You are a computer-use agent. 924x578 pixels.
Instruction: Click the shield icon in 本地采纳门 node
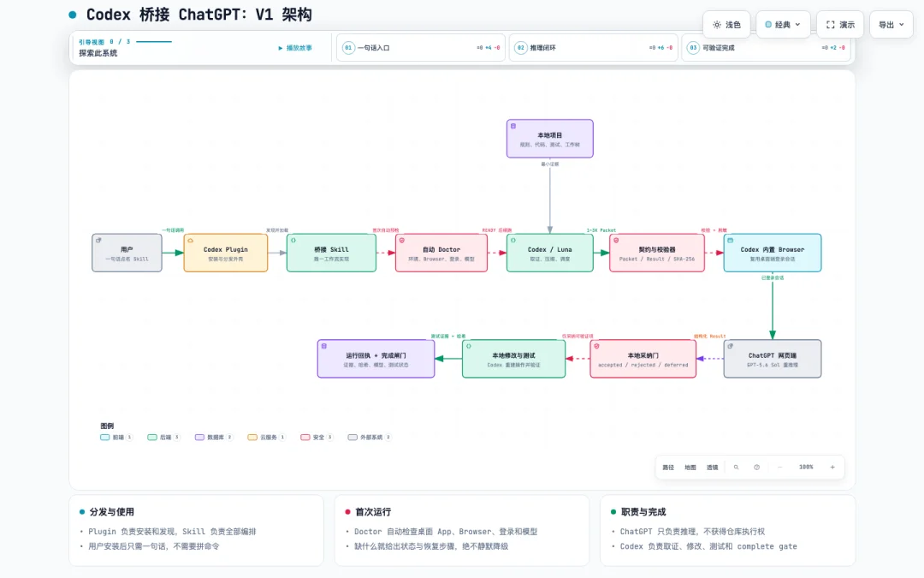tap(597, 346)
